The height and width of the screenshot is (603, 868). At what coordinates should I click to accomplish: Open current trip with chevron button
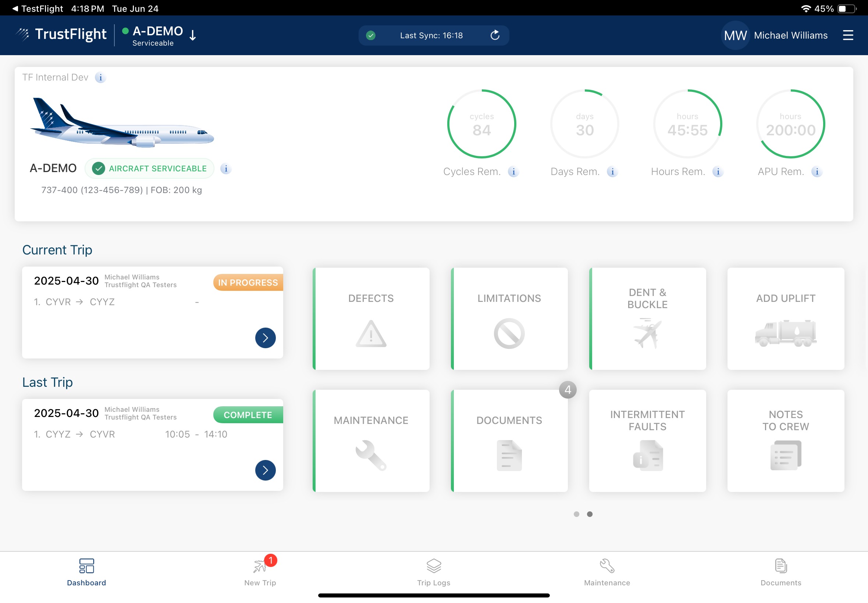265,338
